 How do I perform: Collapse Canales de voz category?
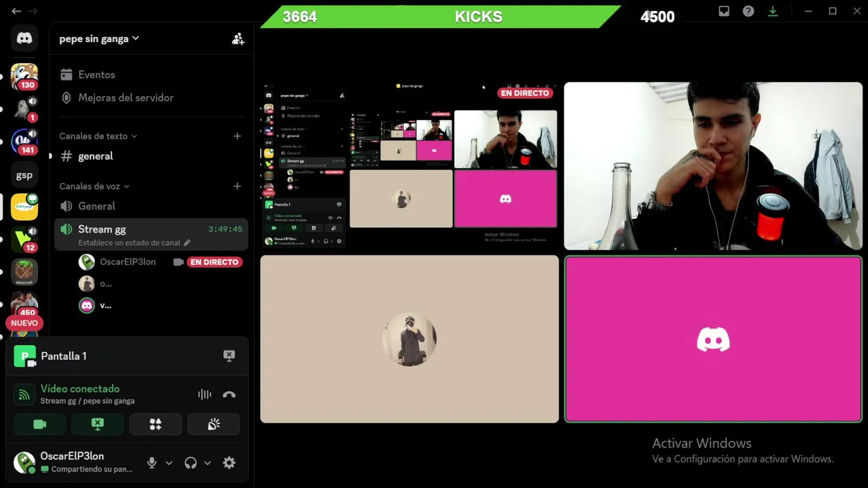point(94,186)
